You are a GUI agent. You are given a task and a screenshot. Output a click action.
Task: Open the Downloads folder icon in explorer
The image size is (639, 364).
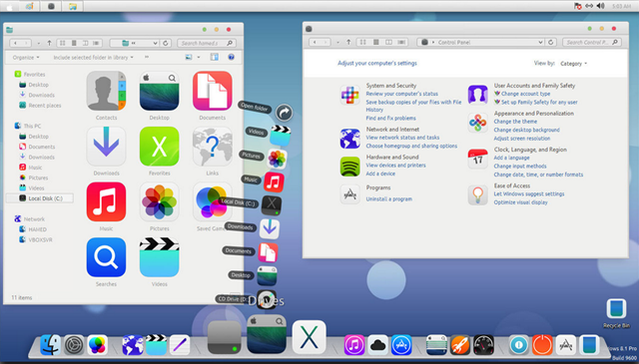(x=106, y=146)
